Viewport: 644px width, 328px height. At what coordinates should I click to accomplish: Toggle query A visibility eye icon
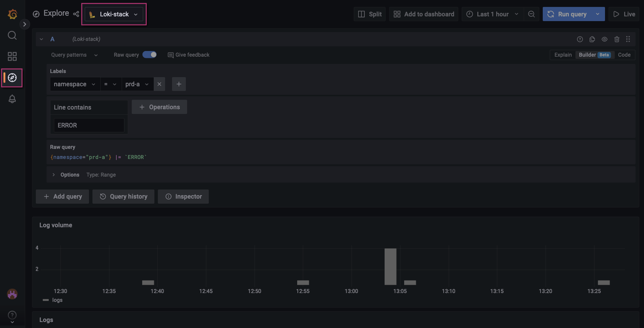tap(604, 39)
